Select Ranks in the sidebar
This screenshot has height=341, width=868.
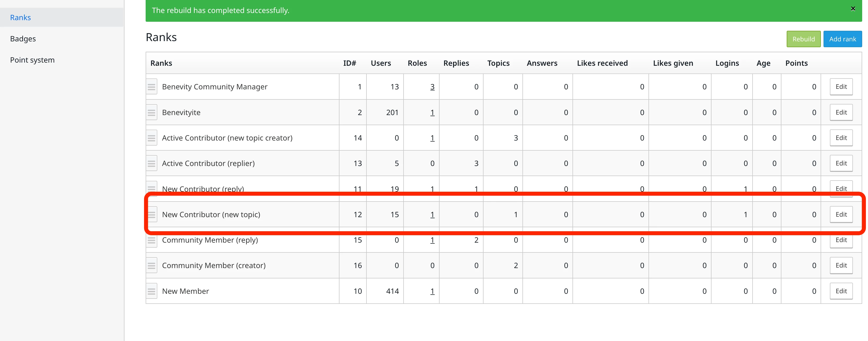21,18
